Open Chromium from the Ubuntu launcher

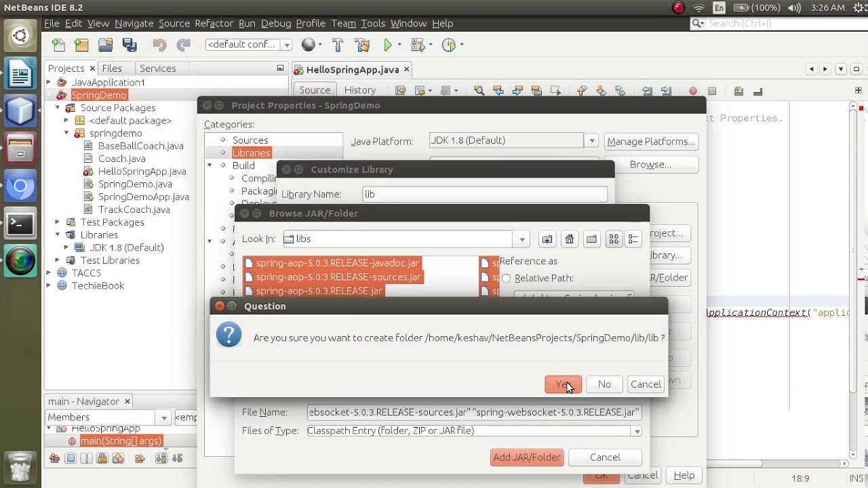pos(20,186)
